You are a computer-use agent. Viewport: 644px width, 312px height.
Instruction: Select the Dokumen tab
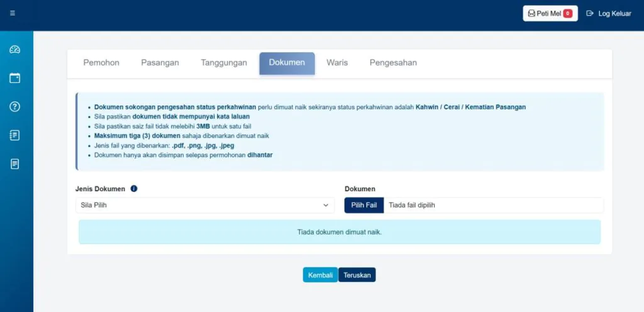pos(287,64)
